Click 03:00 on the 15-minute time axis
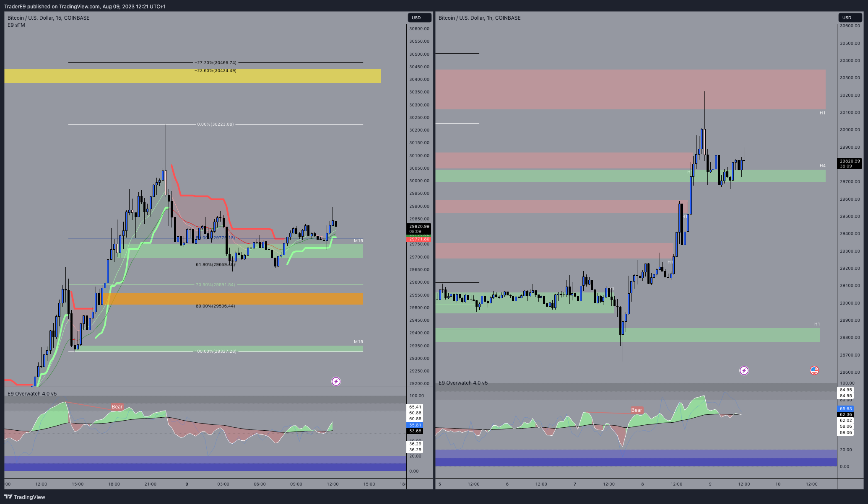This screenshot has width=868, height=504. point(223,484)
